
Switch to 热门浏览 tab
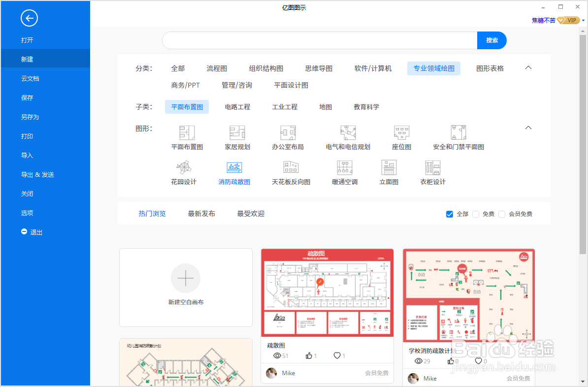coord(152,214)
